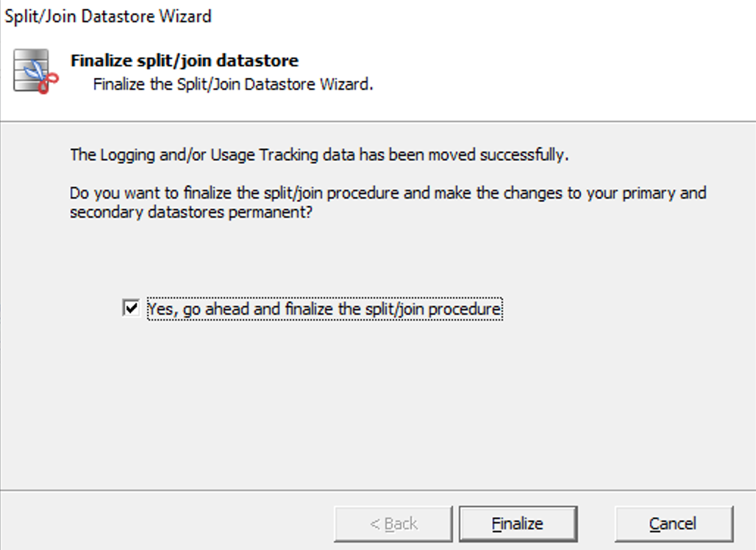This screenshot has width=756, height=550.
Task: Click the Finalize button
Action: click(x=518, y=524)
